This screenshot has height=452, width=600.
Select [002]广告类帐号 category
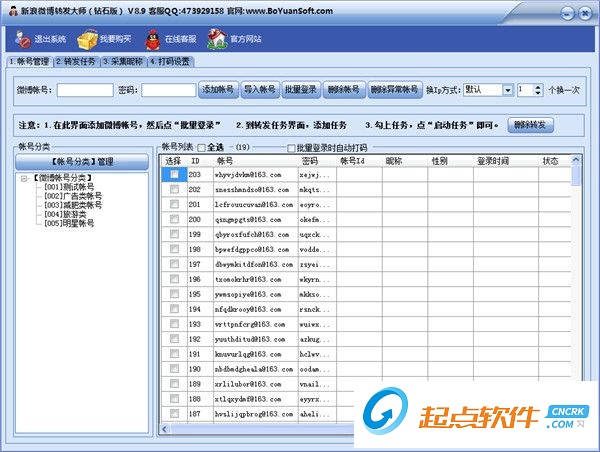[x=73, y=196]
